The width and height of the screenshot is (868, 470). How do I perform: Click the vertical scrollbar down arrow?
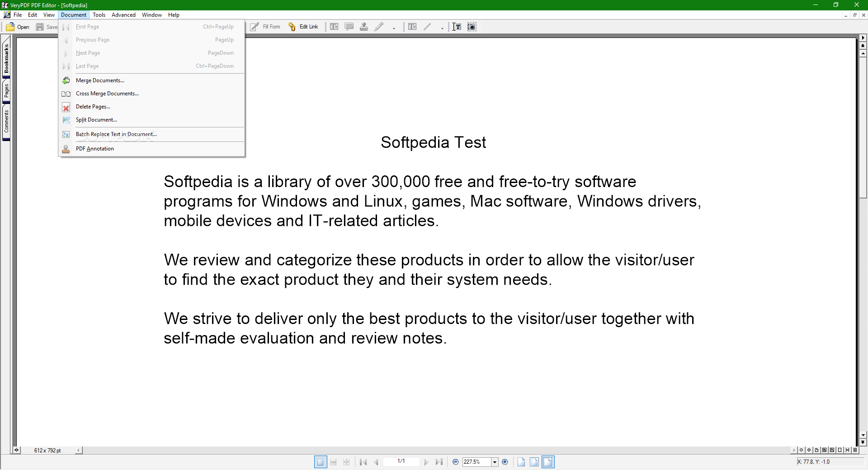[x=863, y=436]
